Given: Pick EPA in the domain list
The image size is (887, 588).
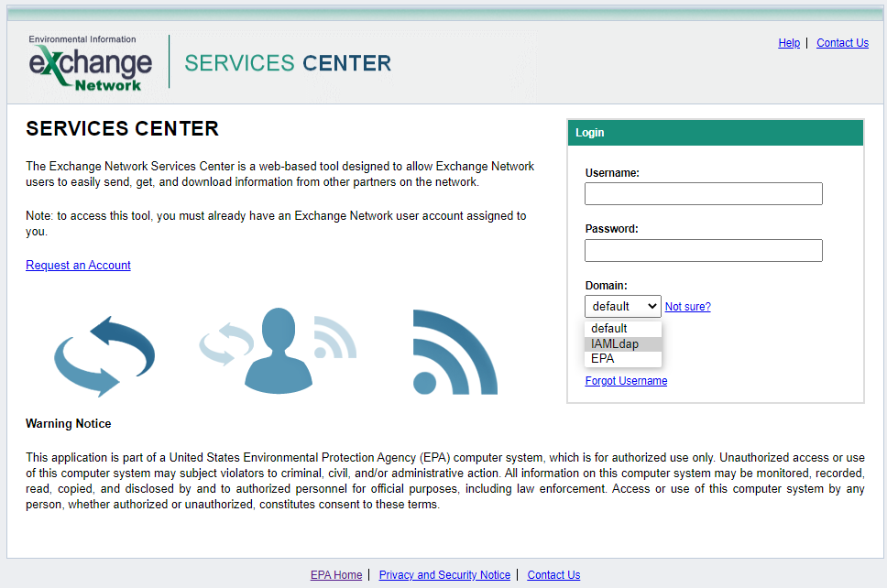Looking at the screenshot, I should coord(623,358).
